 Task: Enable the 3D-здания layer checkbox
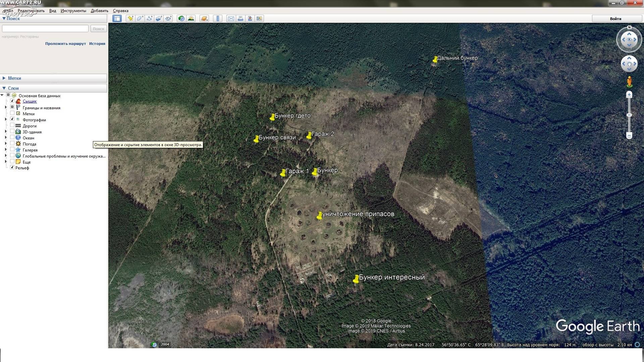12,131
